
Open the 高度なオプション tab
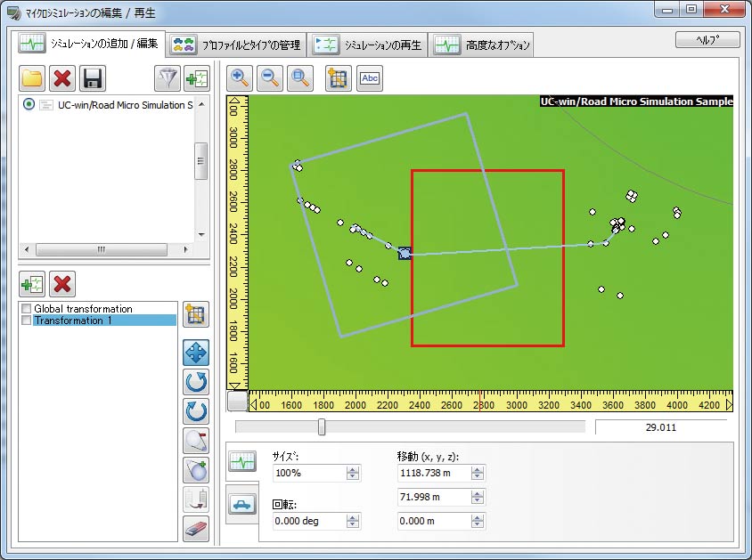click(x=481, y=45)
